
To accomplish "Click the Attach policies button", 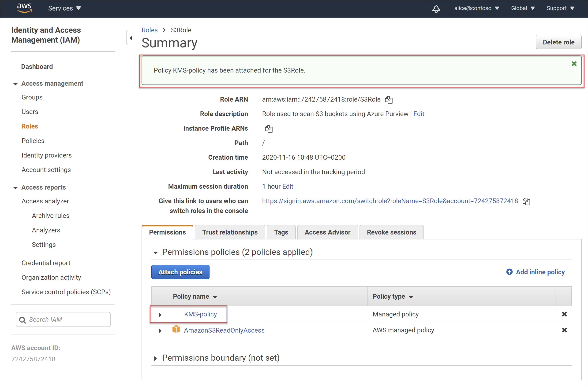I will [180, 271].
